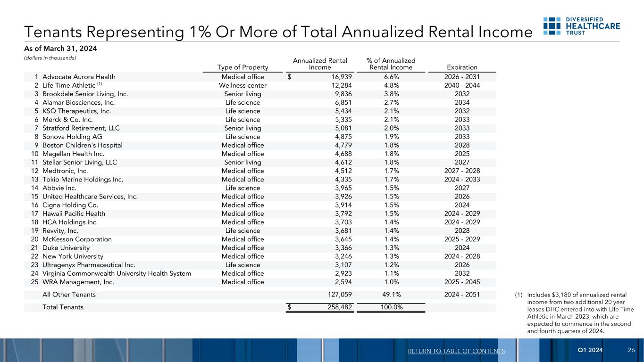Screen dimensions: 644x362
Task: Select the Wellness center property type cell
Action: pos(243,85)
